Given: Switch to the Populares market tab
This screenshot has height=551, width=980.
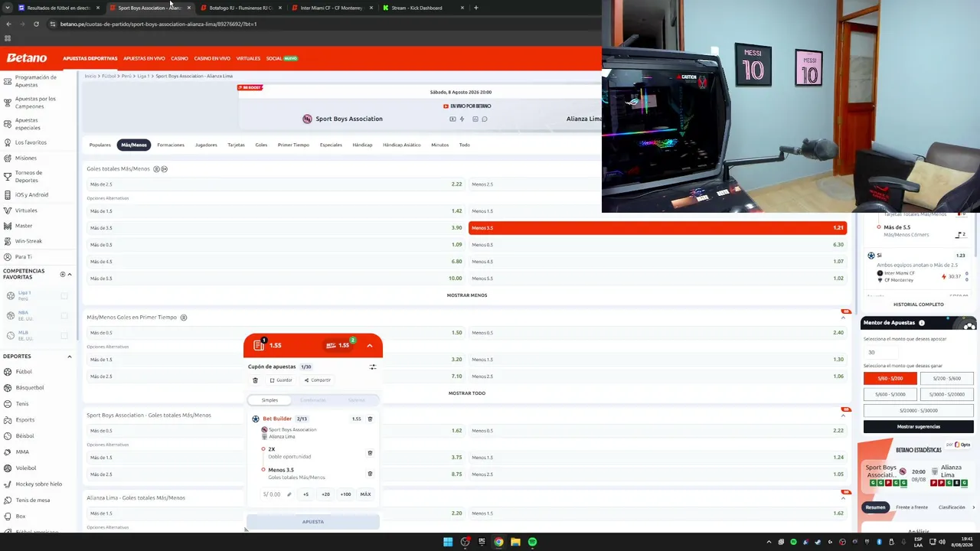Looking at the screenshot, I should coord(100,145).
